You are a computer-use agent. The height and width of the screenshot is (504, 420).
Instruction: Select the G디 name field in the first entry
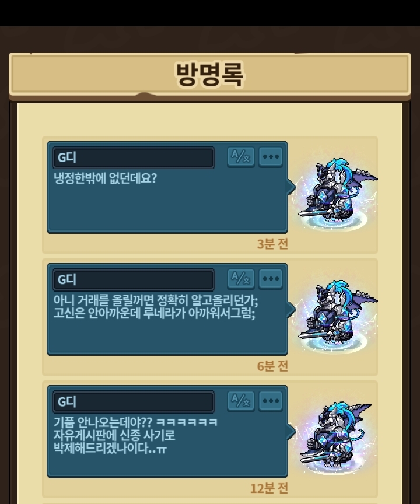pyautogui.click(x=134, y=157)
